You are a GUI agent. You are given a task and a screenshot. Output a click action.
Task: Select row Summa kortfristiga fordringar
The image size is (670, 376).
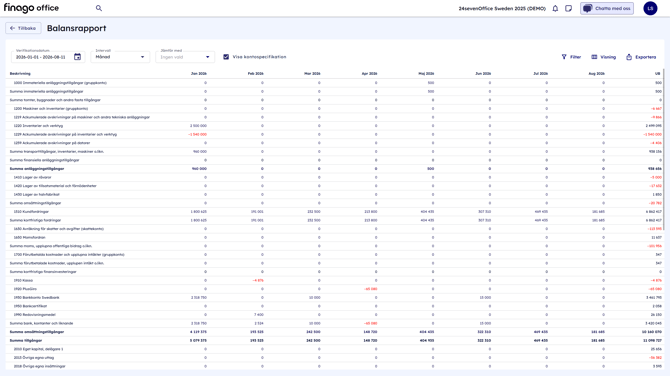click(x=335, y=220)
